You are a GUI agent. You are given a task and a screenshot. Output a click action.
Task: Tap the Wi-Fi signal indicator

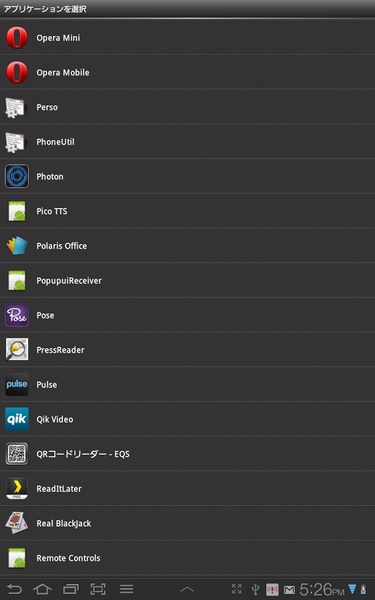click(352, 589)
